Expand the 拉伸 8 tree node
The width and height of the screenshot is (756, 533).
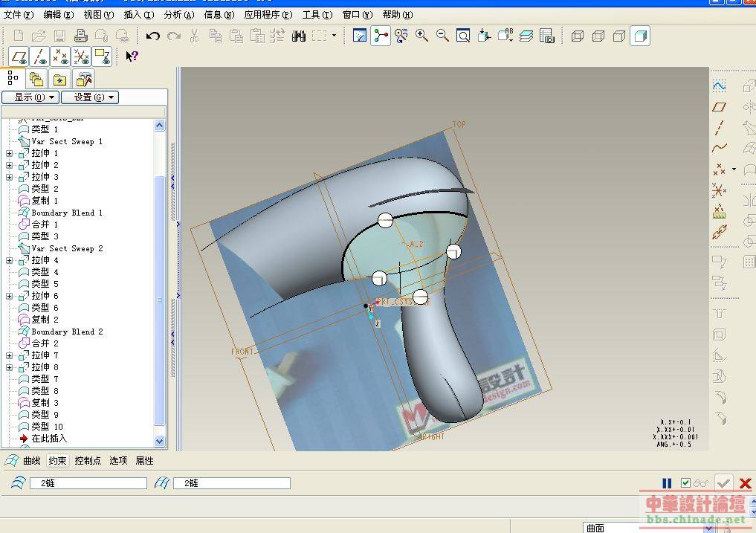click(x=9, y=367)
